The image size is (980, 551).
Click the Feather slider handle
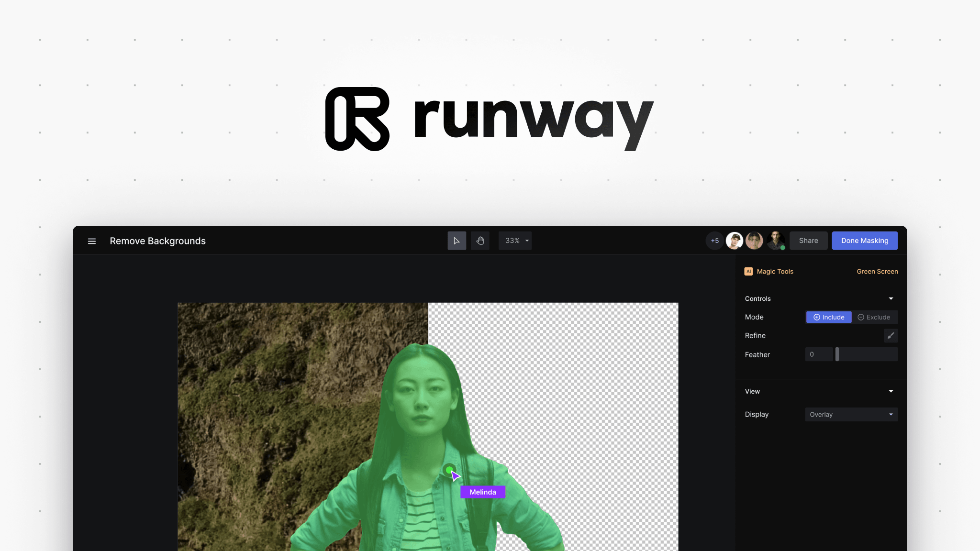click(837, 354)
